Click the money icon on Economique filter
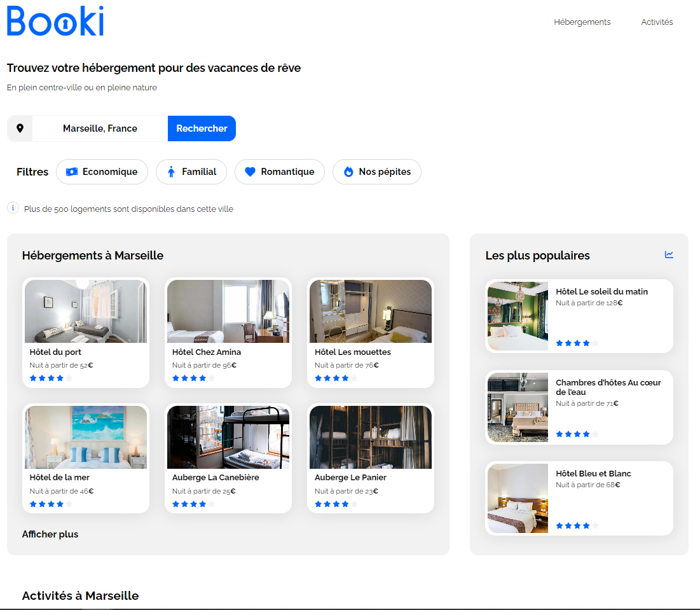 click(72, 172)
